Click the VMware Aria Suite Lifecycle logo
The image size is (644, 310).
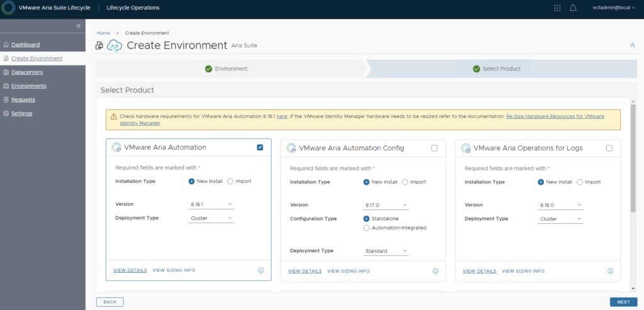pos(9,8)
